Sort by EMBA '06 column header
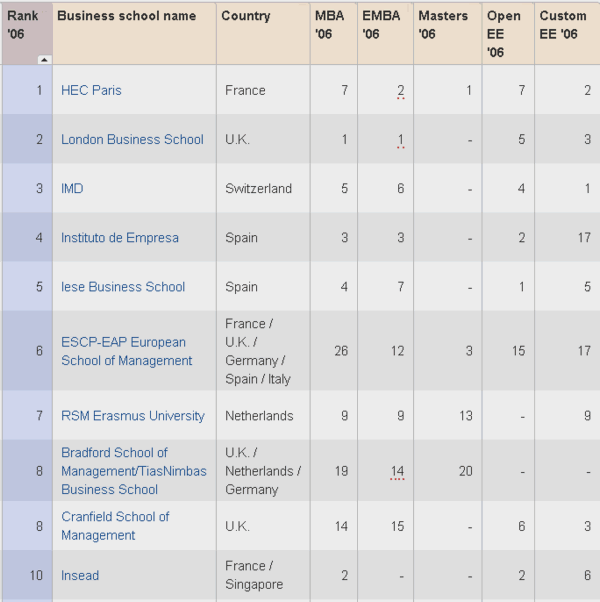The image size is (600, 602). coord(385,33)
